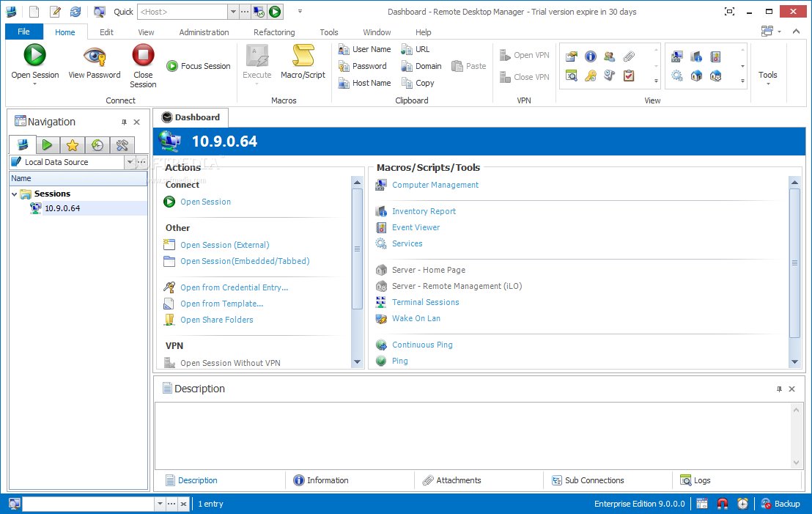The width and height of the screenshot is (812, 514).
Task: Click the gear services icon in View ribbon
Action: (677, 76)
